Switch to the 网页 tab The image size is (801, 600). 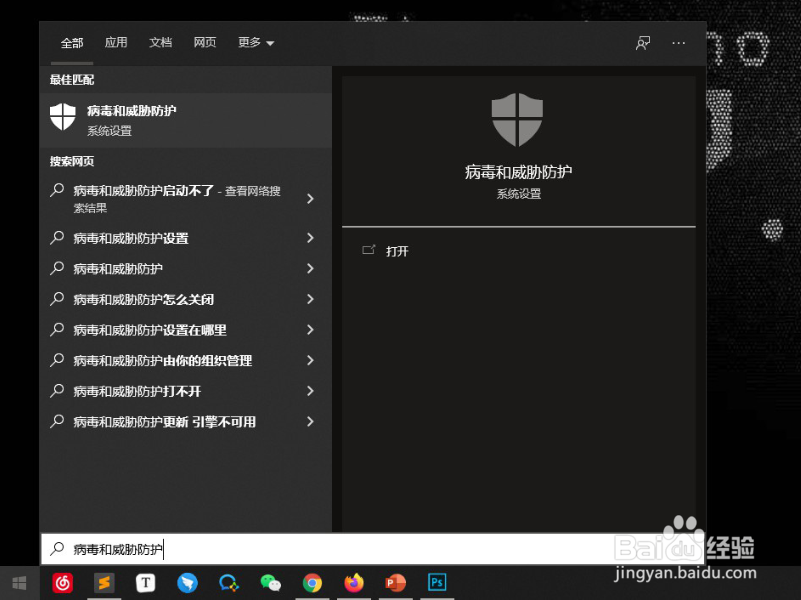point(205,42)
